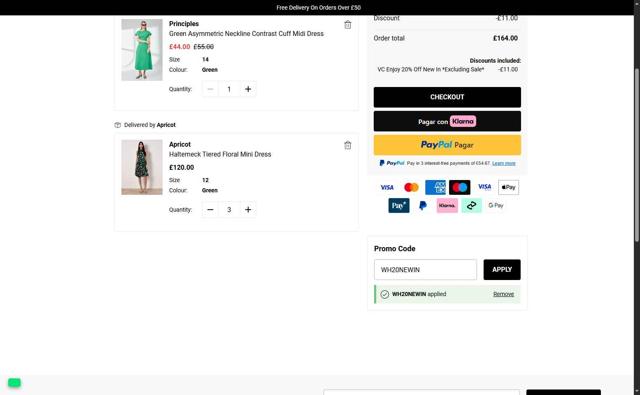Pay with PayPal yellow button
This screenshot has width=640, height=395.
pos(447,145)
